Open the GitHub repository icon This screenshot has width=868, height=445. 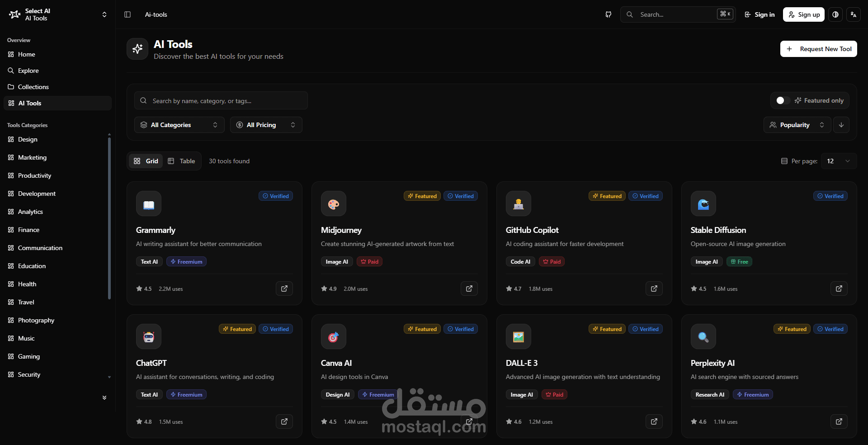tap(609, 14)
